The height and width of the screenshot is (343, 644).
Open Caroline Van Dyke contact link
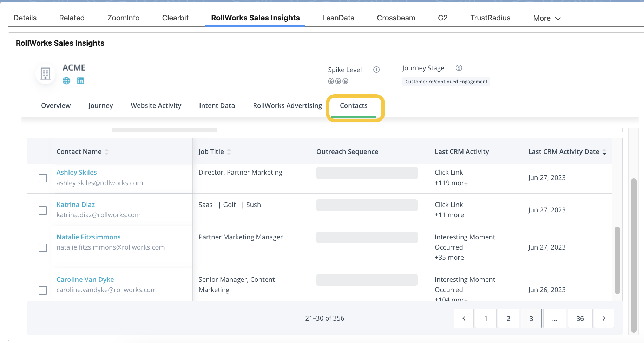(85, 280)
